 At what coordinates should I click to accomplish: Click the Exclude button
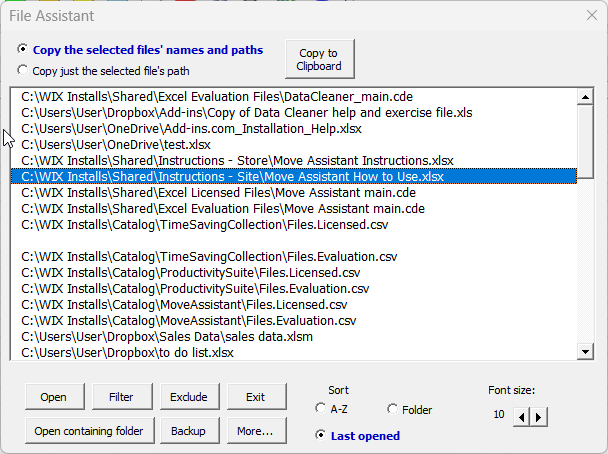point(190,397)
